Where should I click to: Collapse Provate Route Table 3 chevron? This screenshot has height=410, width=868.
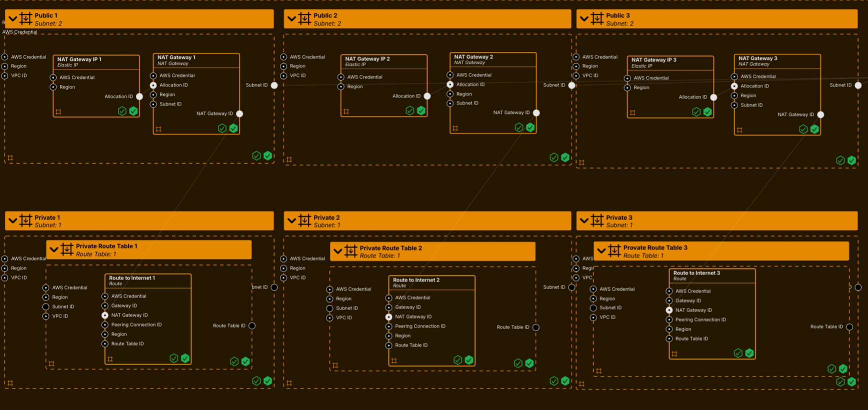click(x=601, y=250)
